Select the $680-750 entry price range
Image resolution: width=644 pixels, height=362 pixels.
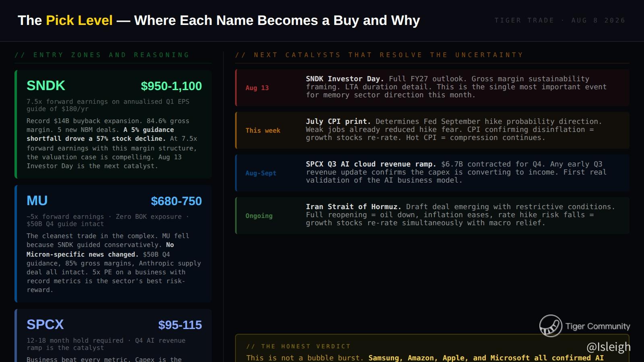(176, 201)
